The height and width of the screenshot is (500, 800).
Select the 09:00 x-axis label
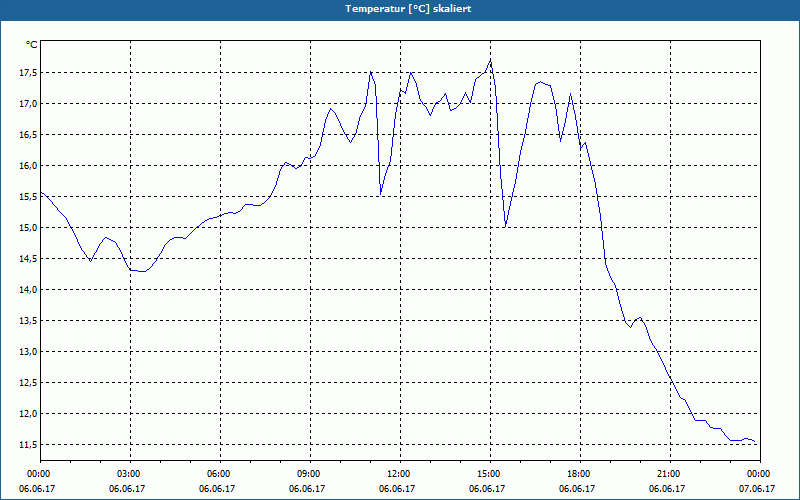310,474
